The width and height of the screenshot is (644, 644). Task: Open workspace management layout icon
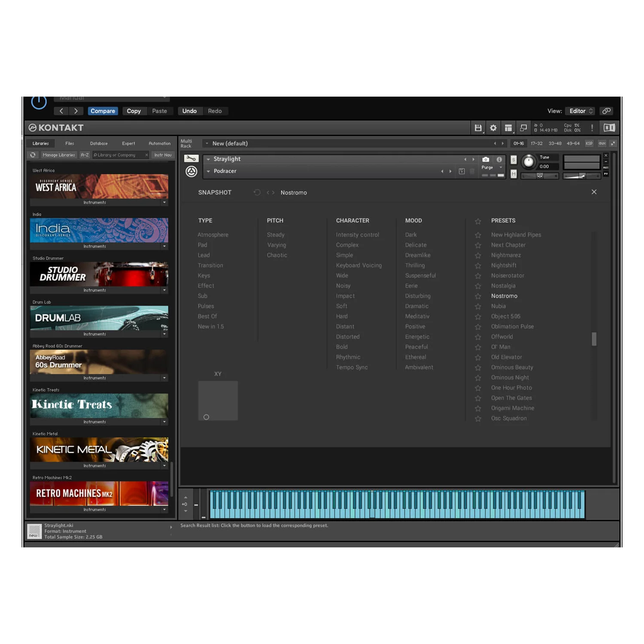point(508,128)
